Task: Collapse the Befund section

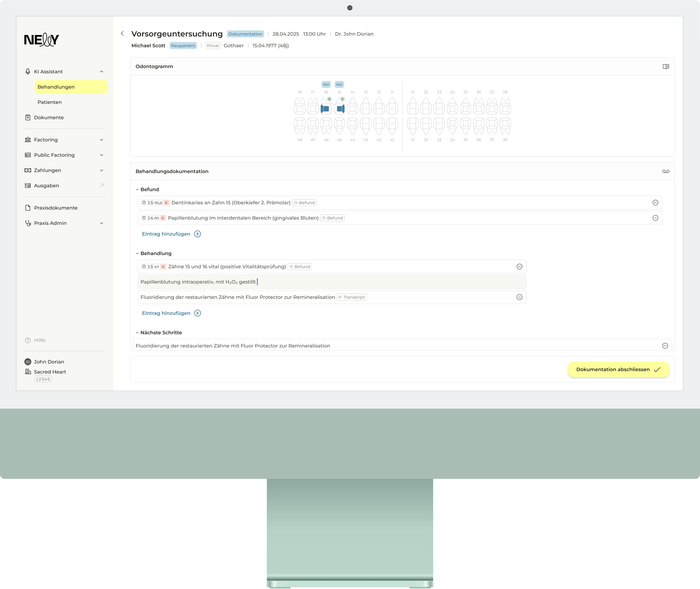Action: pos(137,189)
